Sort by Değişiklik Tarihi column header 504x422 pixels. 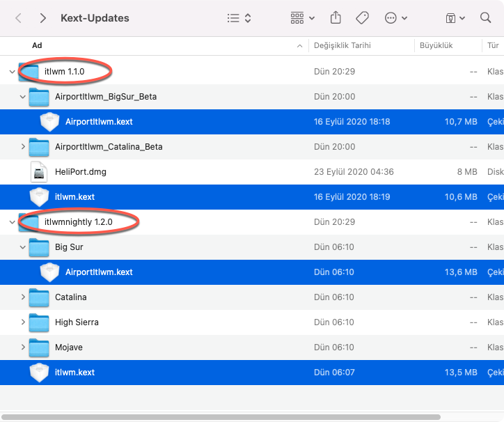click(342, 45)
